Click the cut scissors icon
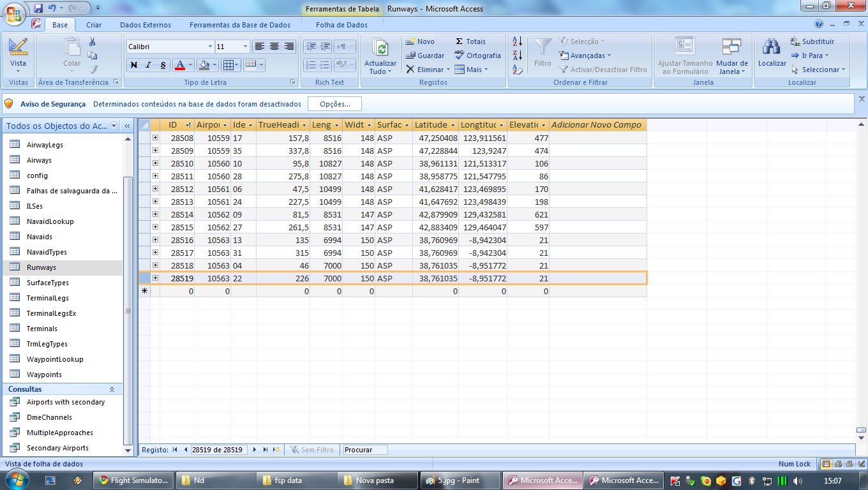This screenshot has height=490, width=868. (x=93, y=41)
